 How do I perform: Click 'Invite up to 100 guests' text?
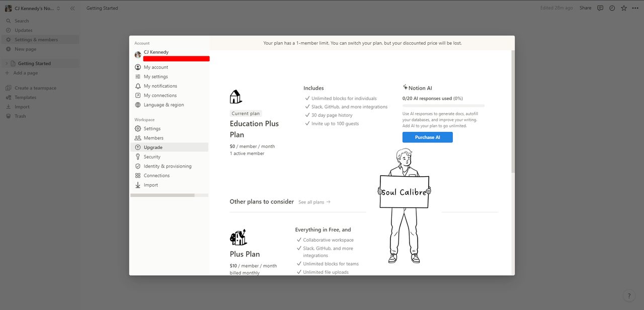click(x=335, y=124)
